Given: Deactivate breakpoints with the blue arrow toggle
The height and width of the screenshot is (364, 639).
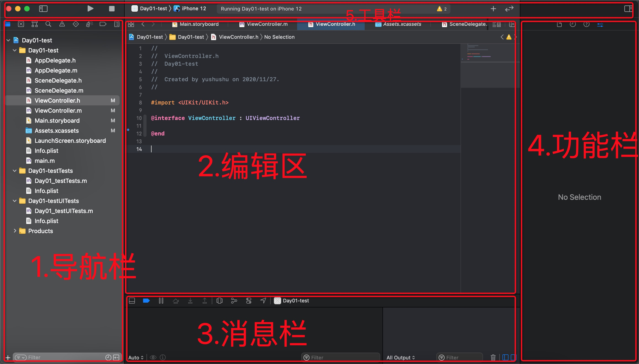Looking at the screenshot, I should coord(146,301).
